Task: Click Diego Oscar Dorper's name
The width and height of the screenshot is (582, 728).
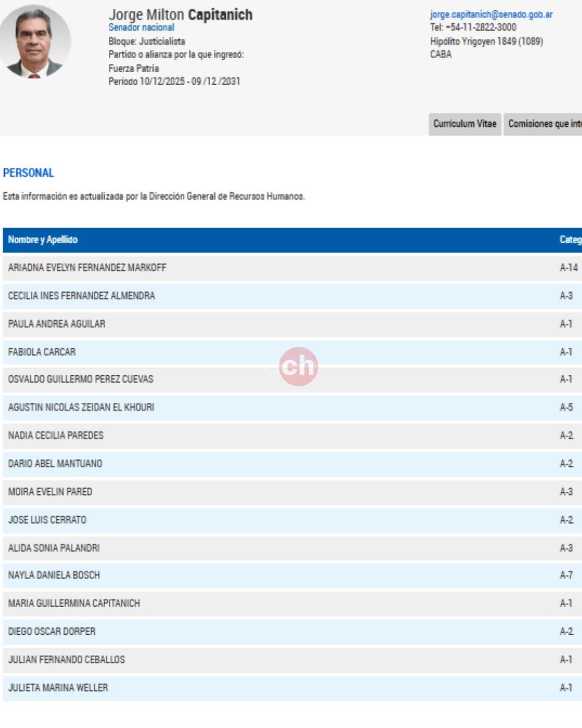Action: (x=52, y=631)
